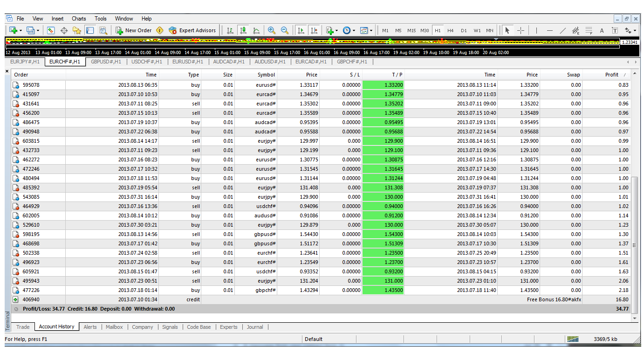Select the Cursor arrow tool
The height and width of the screenshot is (347, 644).
click(x=507, y=30)
